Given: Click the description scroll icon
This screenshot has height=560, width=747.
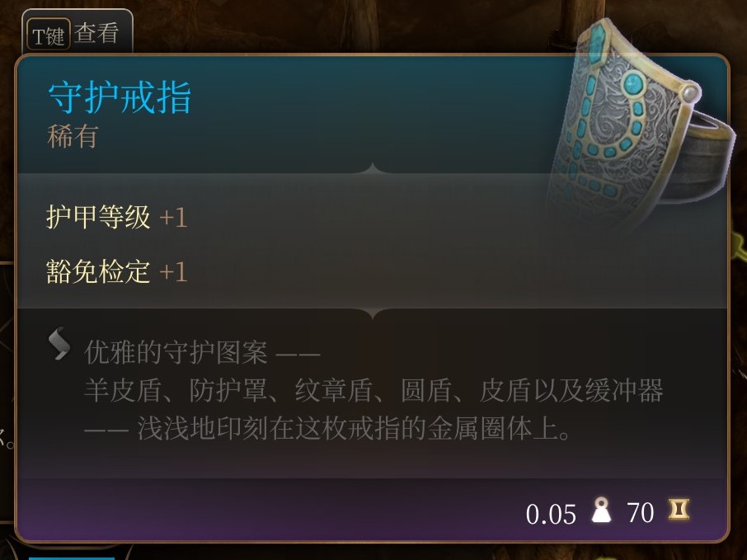Looking at the screenshot, I should (x=59, y=344).
